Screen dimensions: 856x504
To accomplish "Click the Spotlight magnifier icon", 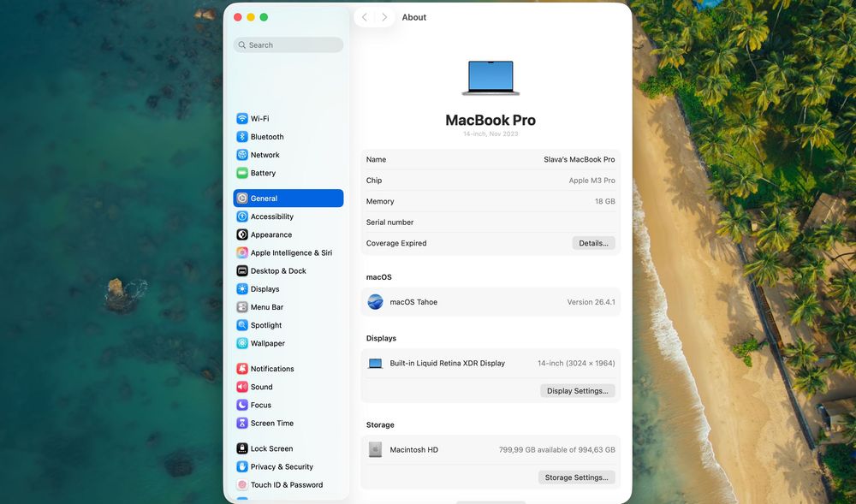I will coord(242,325).
